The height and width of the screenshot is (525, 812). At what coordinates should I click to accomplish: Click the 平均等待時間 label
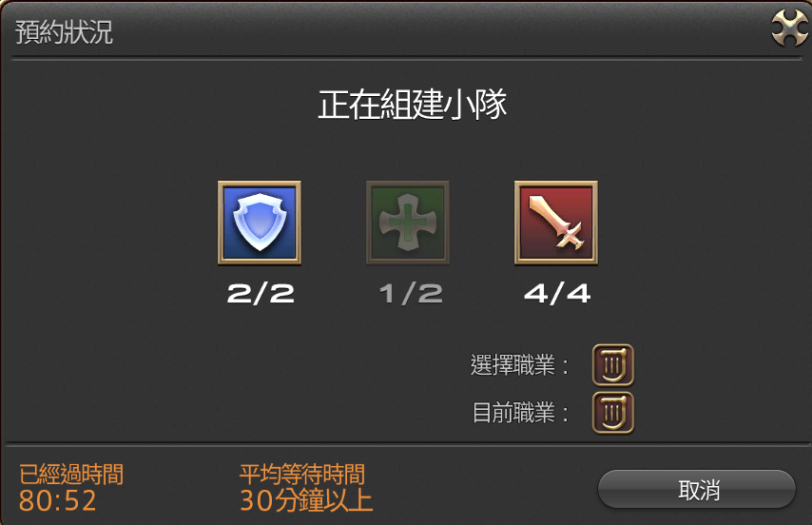point(302,475)
